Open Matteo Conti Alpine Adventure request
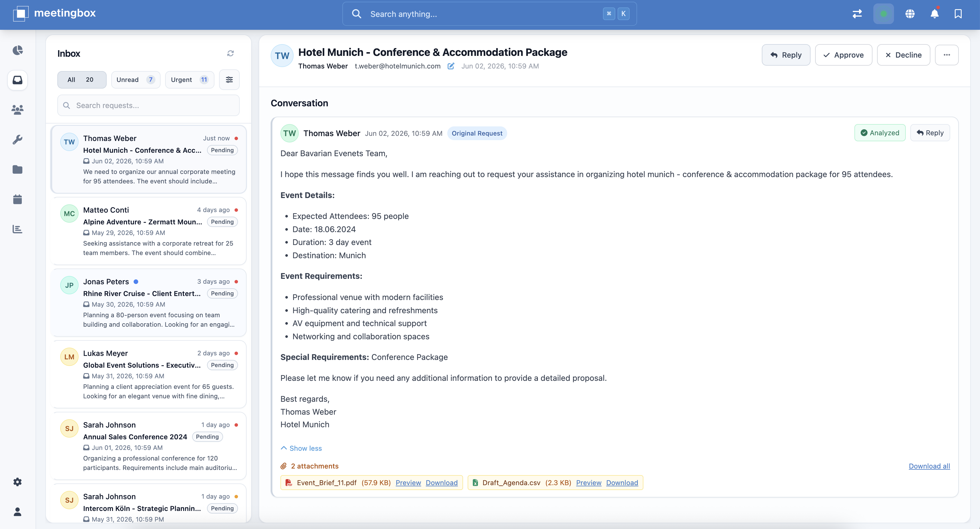The height and width of the screenshot is (529, 980). (148, 231)
